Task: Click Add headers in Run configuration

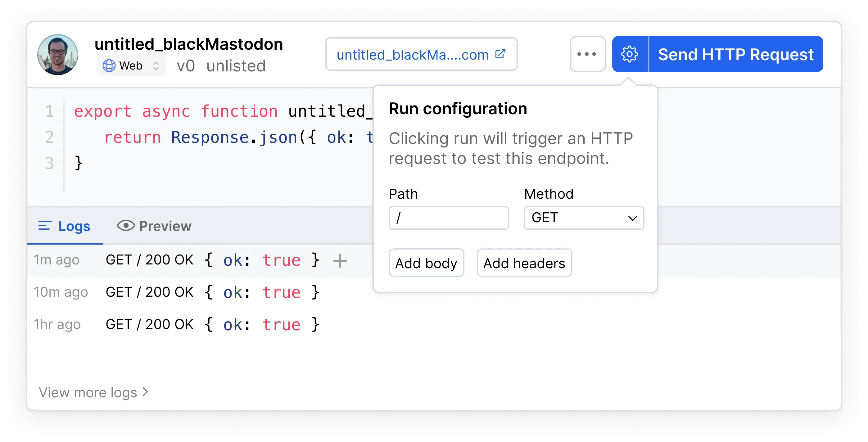Action: (524, 263)
